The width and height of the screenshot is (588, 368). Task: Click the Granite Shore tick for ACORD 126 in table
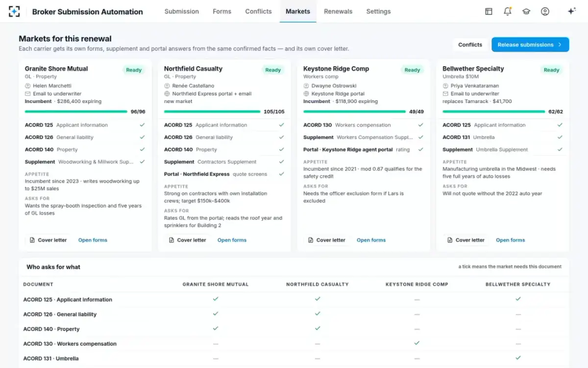pos(216,314)
